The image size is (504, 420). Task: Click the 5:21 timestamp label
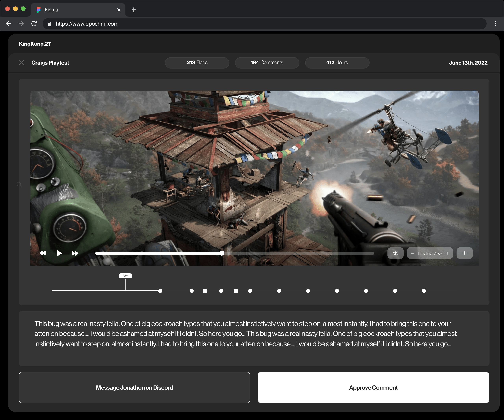[125, 276]
